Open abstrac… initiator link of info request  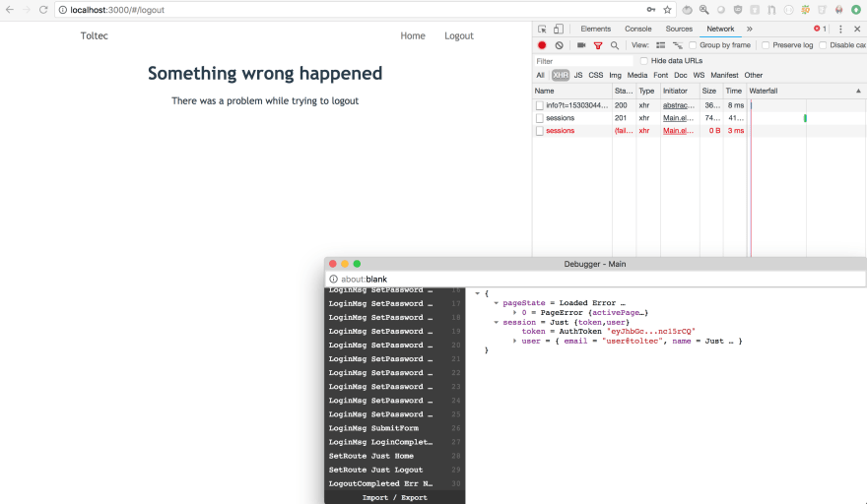(x=678, y=105)
